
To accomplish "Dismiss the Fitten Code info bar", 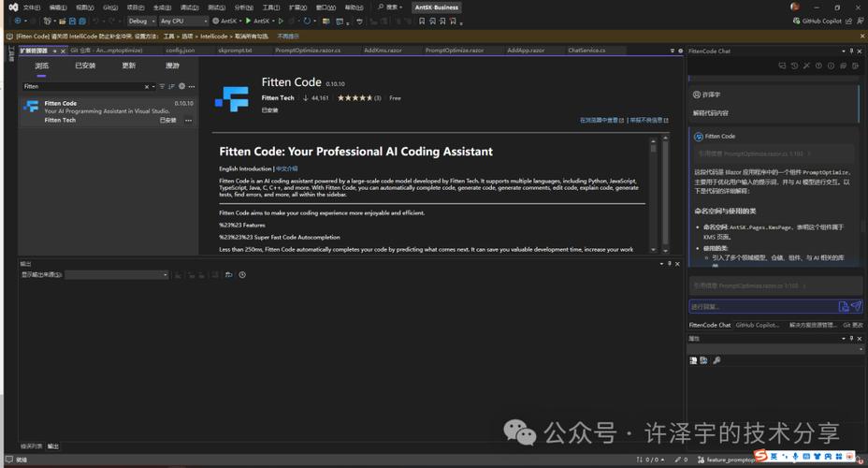I will pos(861,37).
